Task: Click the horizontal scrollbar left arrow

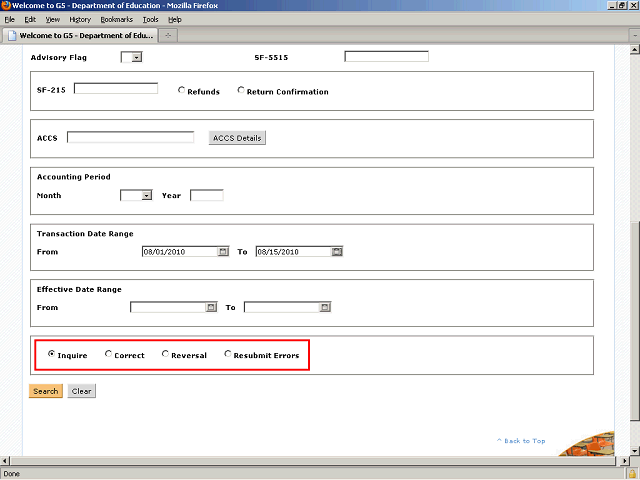Action: coord(5,461)
